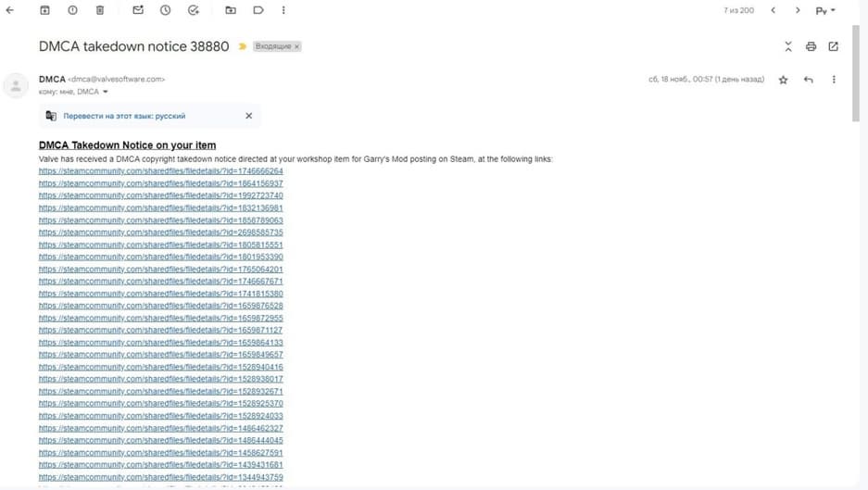This screenshot has height=490, width=868.
Task: Click the vertical scrollbar on the right
Action: coord(856,72)
